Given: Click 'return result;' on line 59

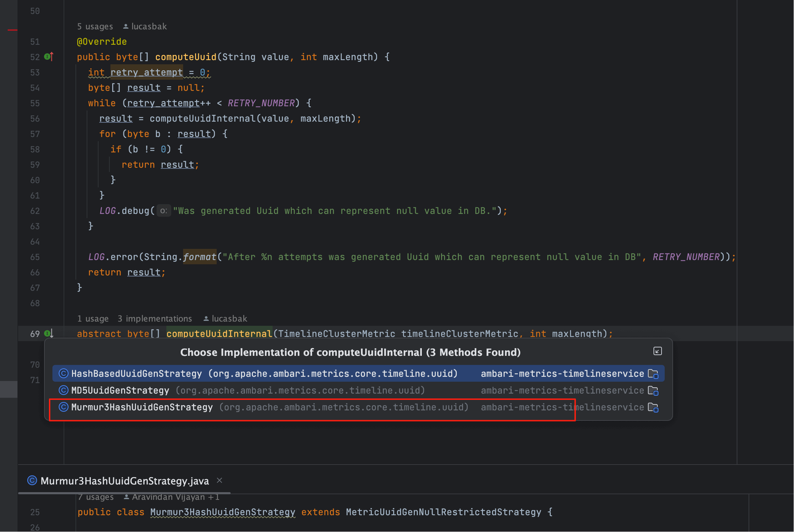Looking at the screenshot, I should point(160,165).
